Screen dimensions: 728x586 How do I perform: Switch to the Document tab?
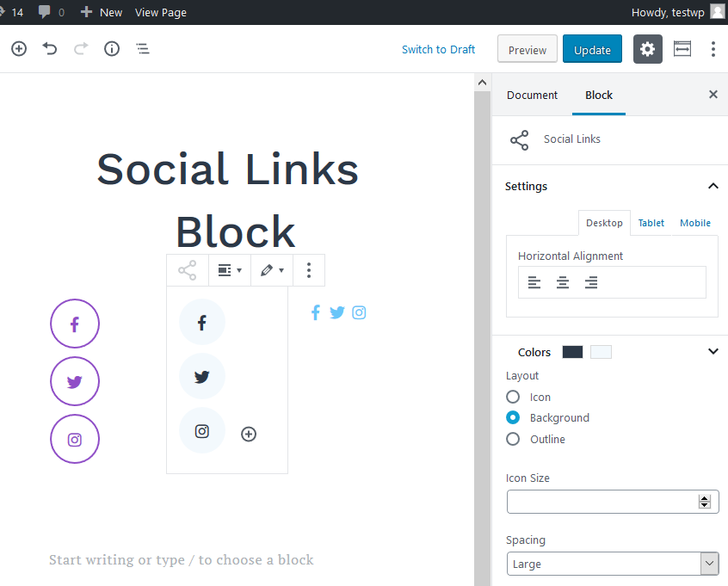pyautogui.click(x=532, y=95)
